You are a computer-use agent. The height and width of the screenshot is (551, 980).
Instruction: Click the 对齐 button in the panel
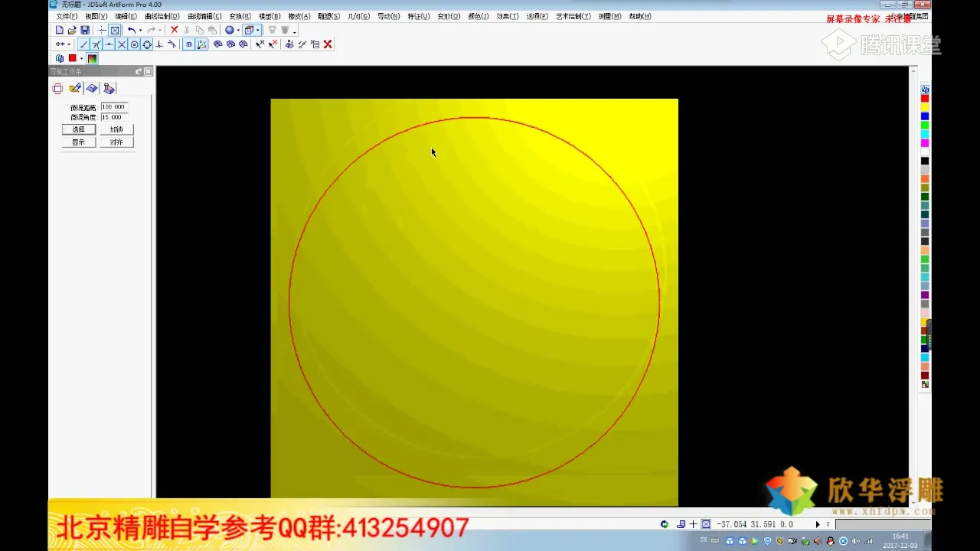116,142
